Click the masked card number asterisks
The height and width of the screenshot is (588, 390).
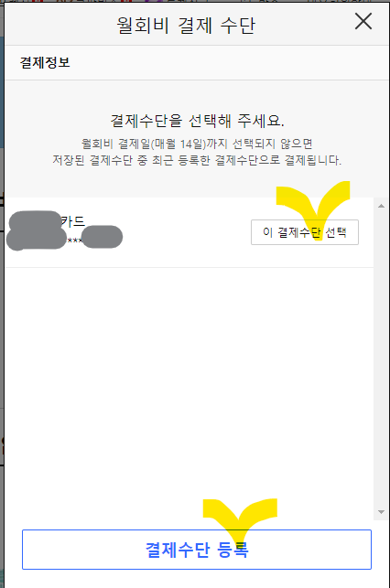75,241
